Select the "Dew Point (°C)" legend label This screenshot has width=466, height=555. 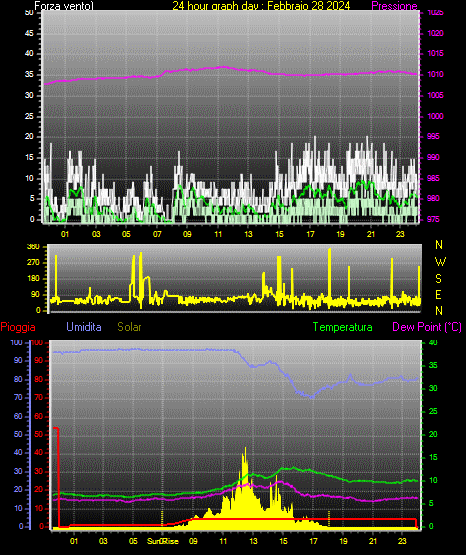[x=427, y=327]
